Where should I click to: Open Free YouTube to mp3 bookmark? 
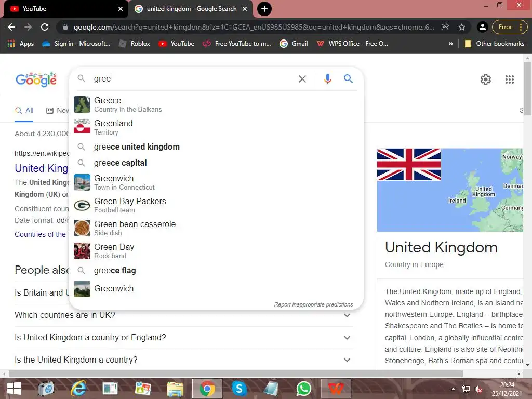click(x=237, y=44)
